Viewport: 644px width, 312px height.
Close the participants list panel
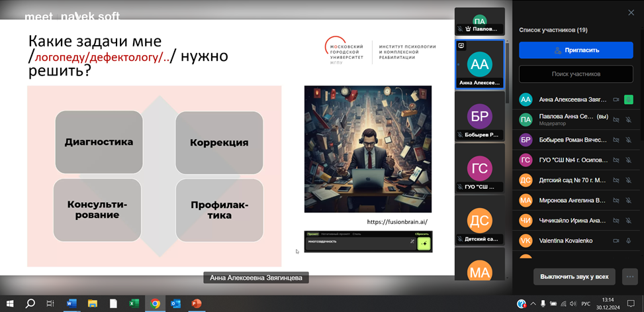coord(631,13)
